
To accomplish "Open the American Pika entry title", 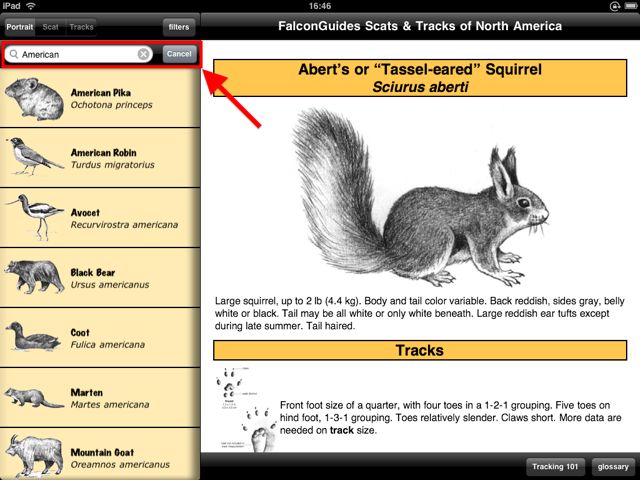I will 101,93.
